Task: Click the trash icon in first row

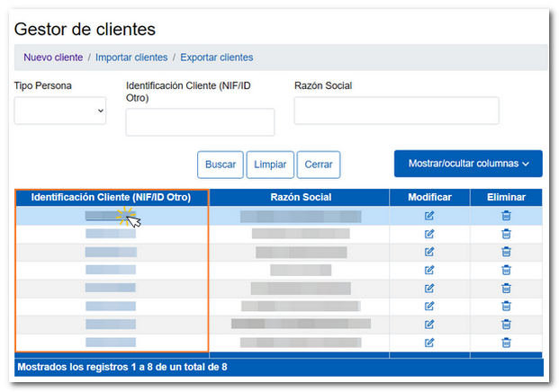Action: click(x=506, y=216)
